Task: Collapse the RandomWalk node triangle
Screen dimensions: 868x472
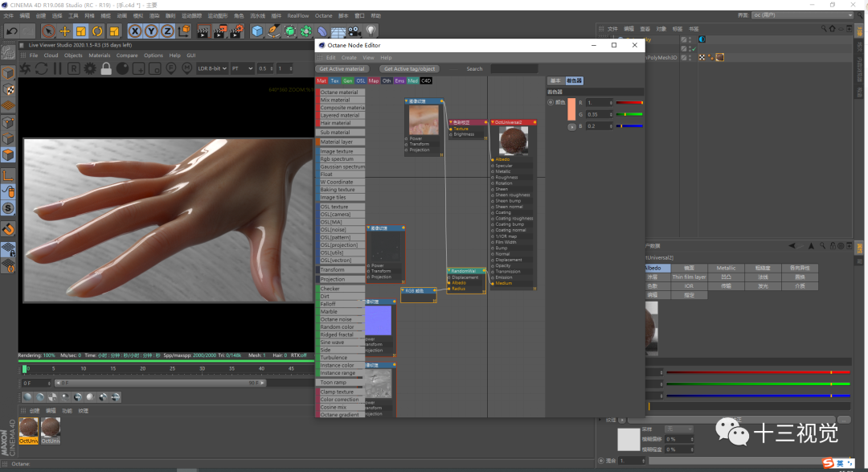Action: pyautogui.click(x=449, y=271)
